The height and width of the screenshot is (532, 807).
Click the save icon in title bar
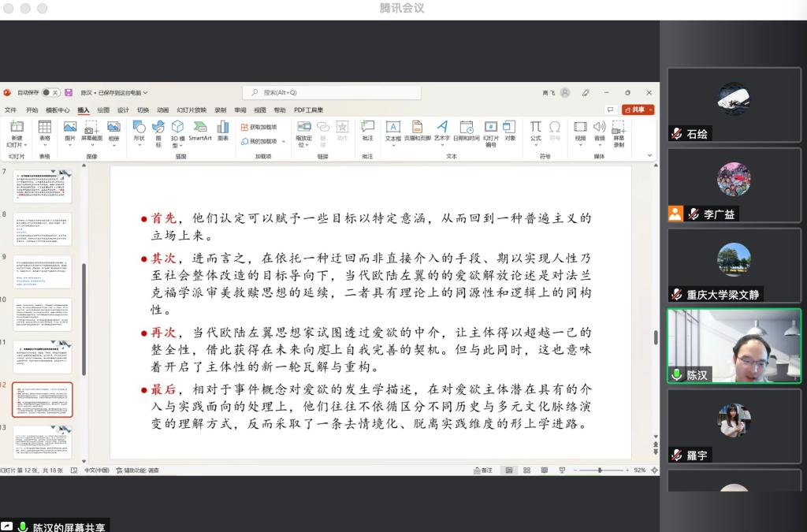69,93
